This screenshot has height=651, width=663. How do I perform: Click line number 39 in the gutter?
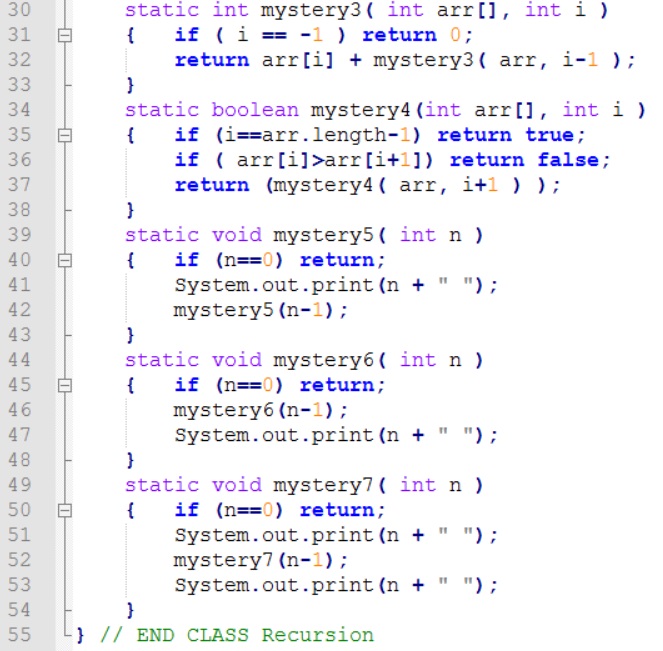pos(19,235)
